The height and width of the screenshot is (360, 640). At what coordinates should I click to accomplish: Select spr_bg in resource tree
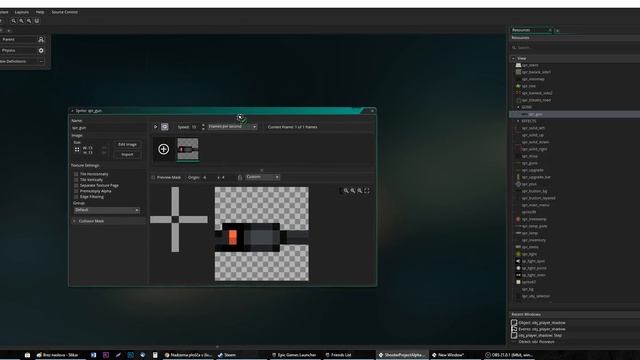(528, 289)
